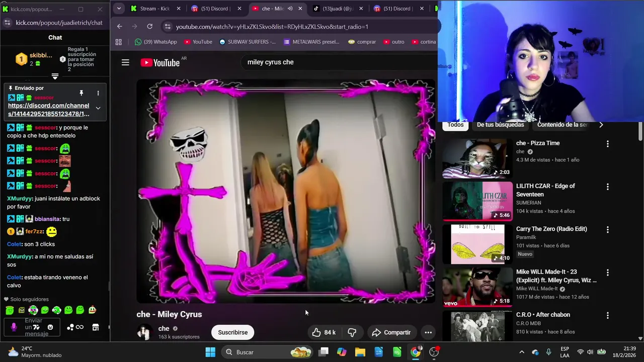Like the che - Miley Cyrus video
This screenshot has width=644, height=362.
[324, 332]
